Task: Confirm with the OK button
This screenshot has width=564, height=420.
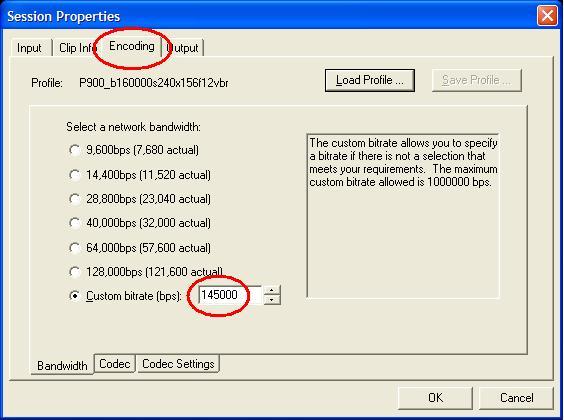Action: coord(435,398)
